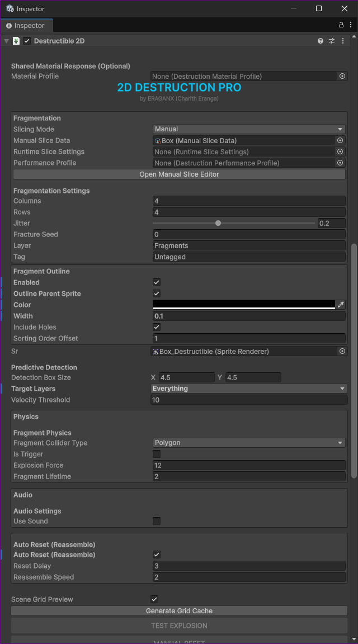This screenshot has height=644, width=358.
Task: Click the Unity Inspector window icon
Action: (x=10, y=8)
